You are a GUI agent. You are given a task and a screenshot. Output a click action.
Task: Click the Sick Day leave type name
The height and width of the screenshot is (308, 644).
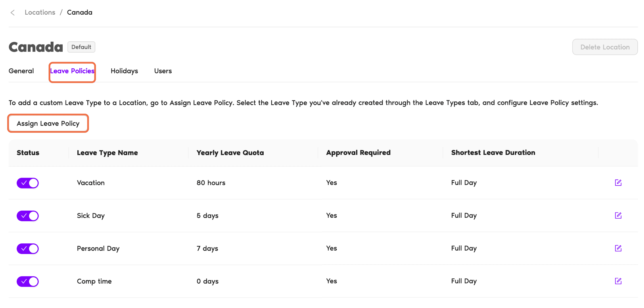91,216
